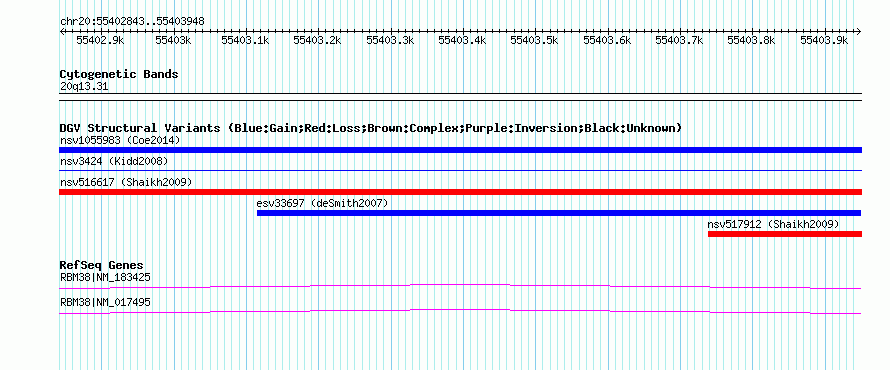Click the nsv3424 (Kidd2008) label
890x370 pixels.
coord(114,161)
